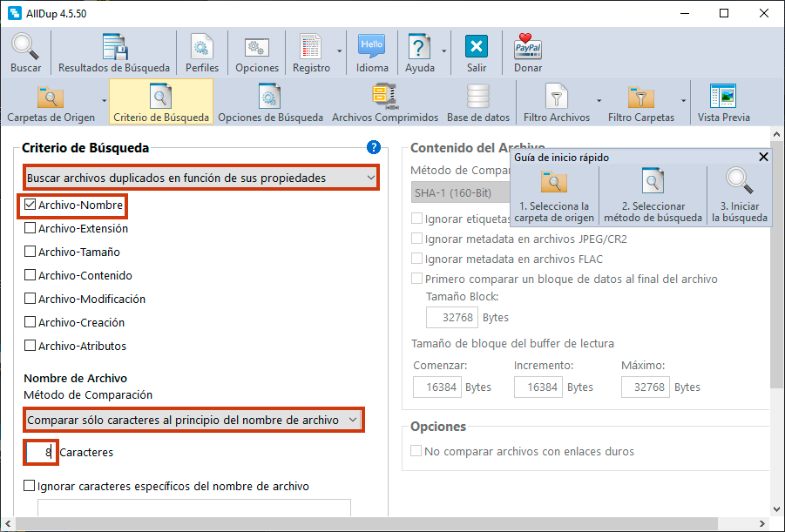Click guide step 3 Iniciar la búsqueda

pyautogui.click(x=740, y=196)
